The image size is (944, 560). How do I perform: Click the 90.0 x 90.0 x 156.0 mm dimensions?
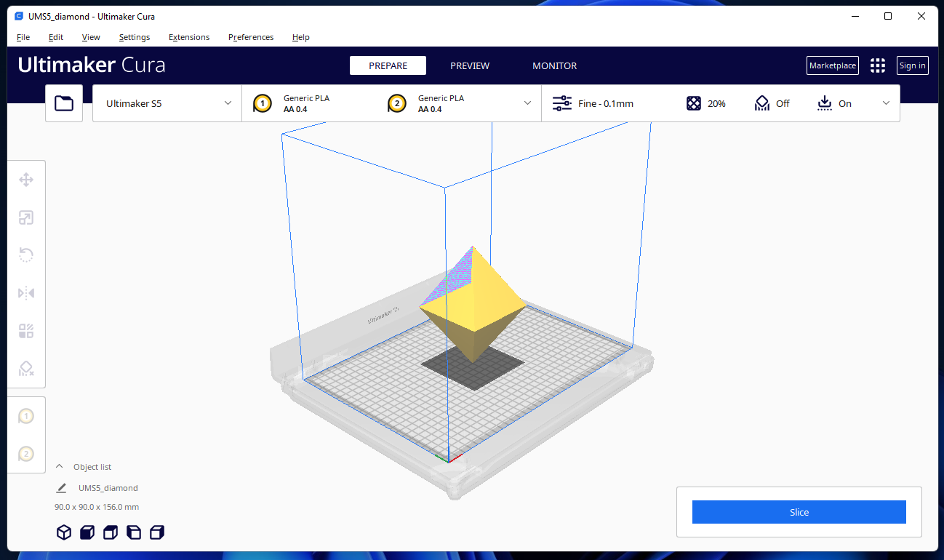(97, 507)
